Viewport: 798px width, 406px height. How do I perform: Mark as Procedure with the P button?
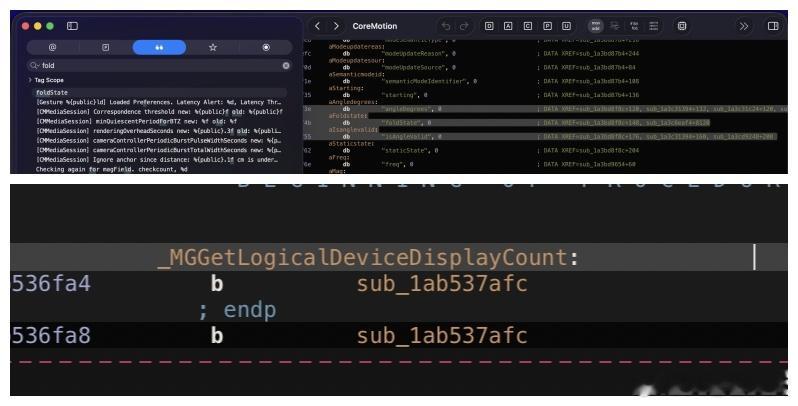[x=548, y=26]
